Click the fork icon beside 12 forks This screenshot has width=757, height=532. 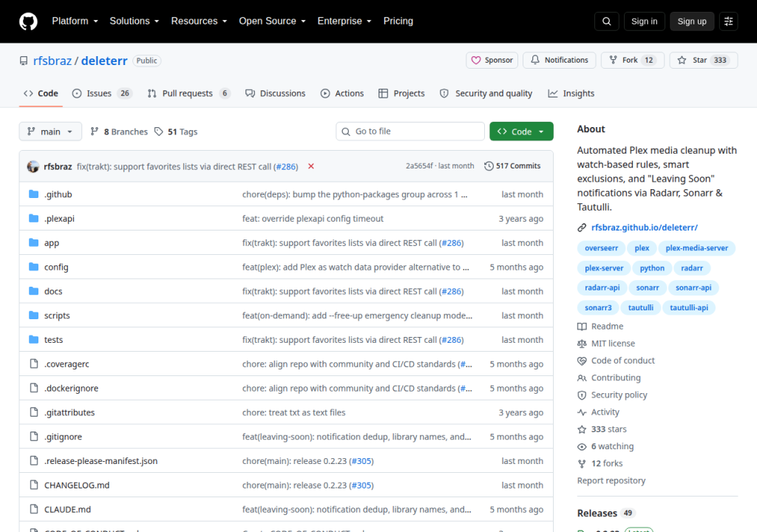point(582,463)
